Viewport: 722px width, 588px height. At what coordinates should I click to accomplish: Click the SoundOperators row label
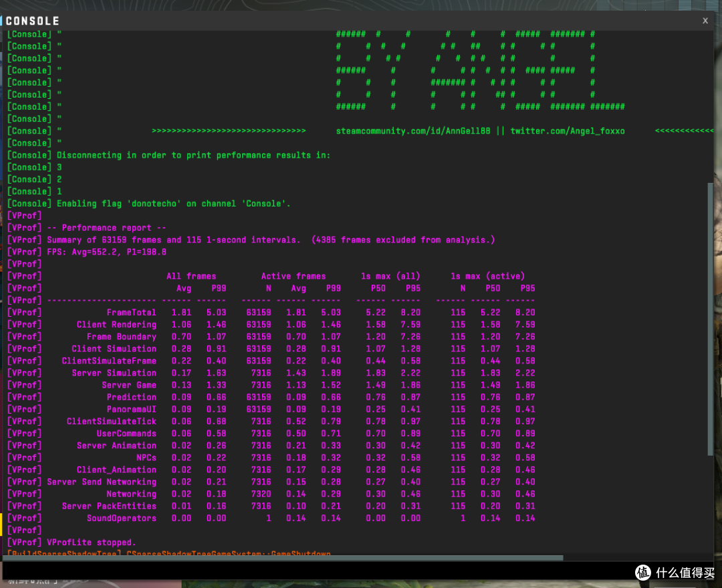point(122,518)
